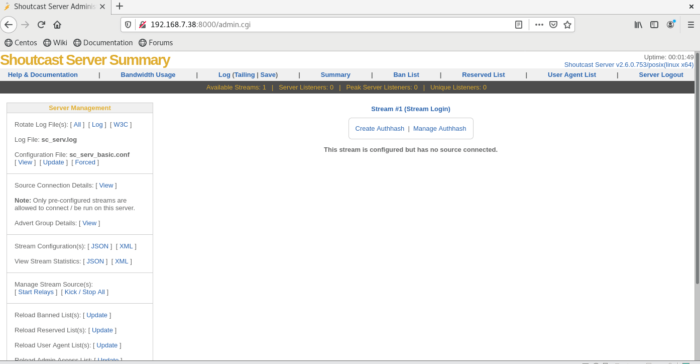This screenshot has width=700, height=364.
Task: Update Reload Banned List
Action: 97,315
